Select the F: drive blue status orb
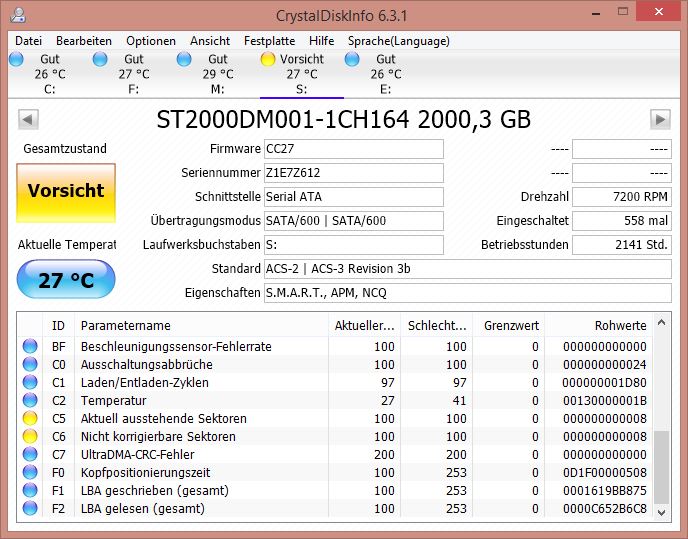 [100, 59]
